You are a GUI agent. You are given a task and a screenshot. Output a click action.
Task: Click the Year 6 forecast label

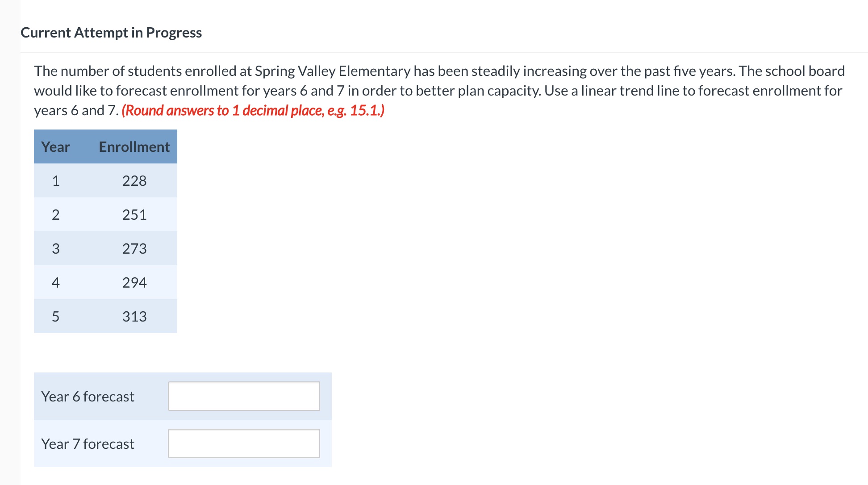88,396
